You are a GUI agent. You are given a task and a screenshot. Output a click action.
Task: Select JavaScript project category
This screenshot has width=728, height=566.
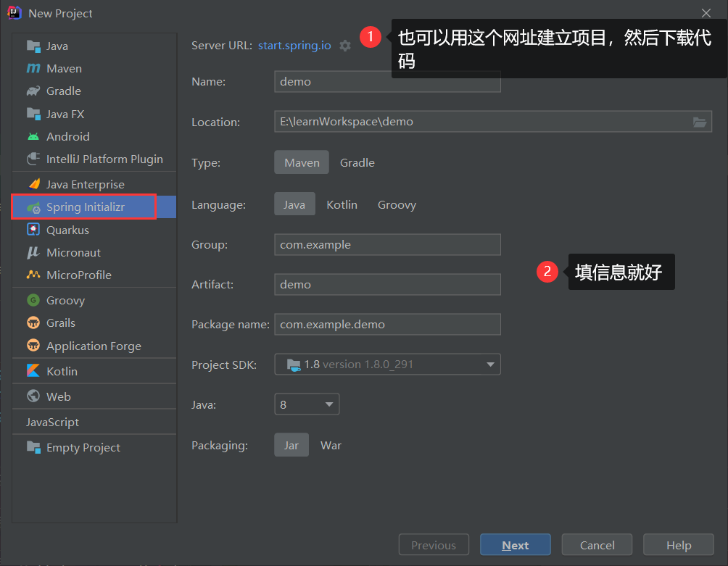tap(94, 422)
